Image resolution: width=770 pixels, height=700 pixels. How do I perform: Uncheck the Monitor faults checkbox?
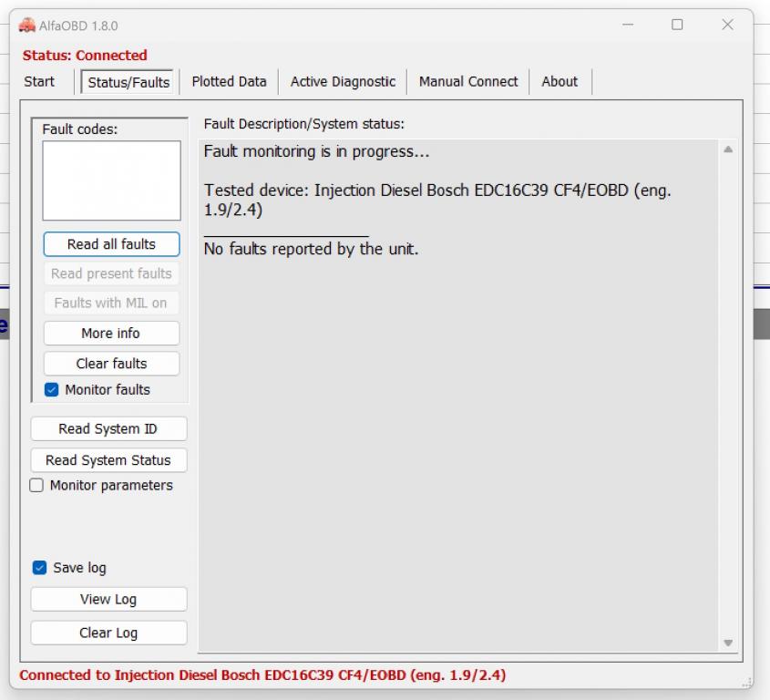52,389
